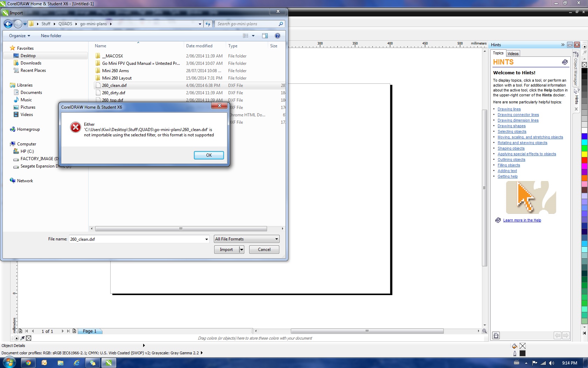The image size is (588, 368).
Task: Open Google Chrome from the taskbar
Action: [28, 363]
